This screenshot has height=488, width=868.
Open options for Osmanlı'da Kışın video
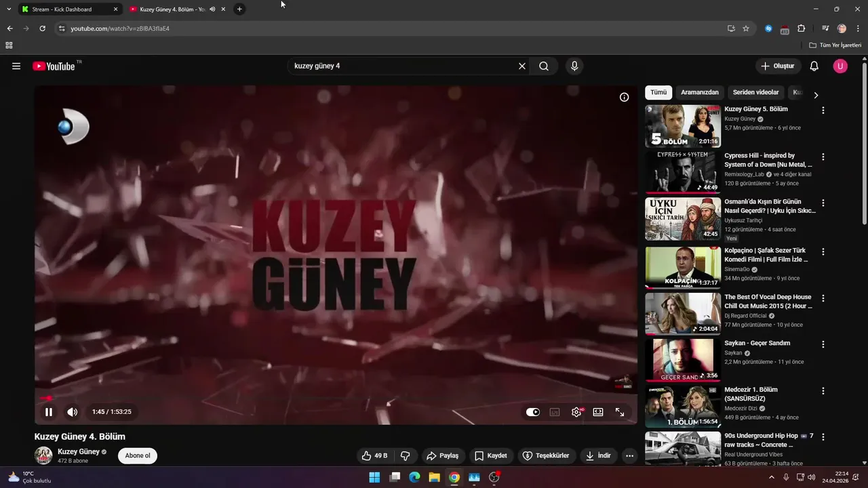click(x=823, y=203)
